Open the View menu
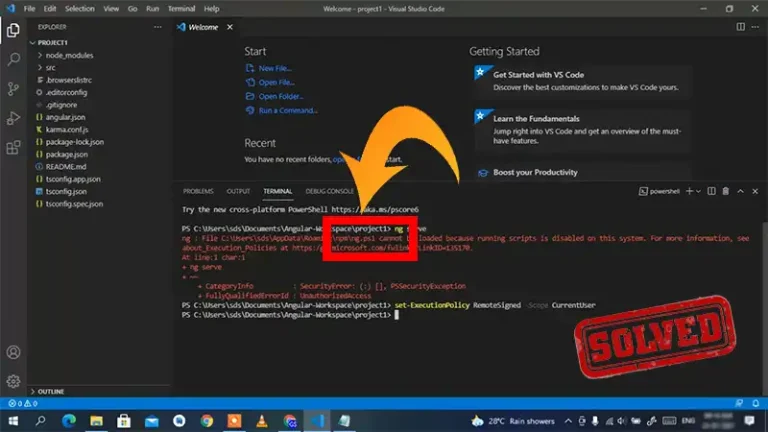This screenshot has height=432, width=768. tap(111, 9)
